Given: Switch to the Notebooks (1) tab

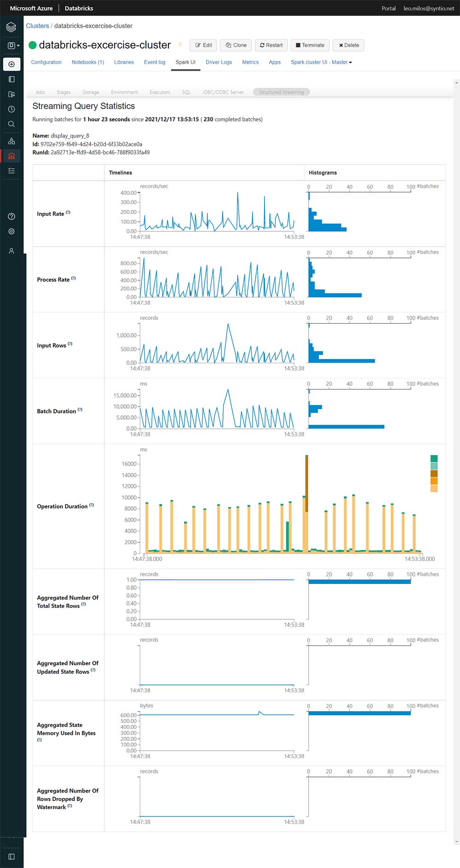Looking at the screenshot, I should tap(88, 62).
